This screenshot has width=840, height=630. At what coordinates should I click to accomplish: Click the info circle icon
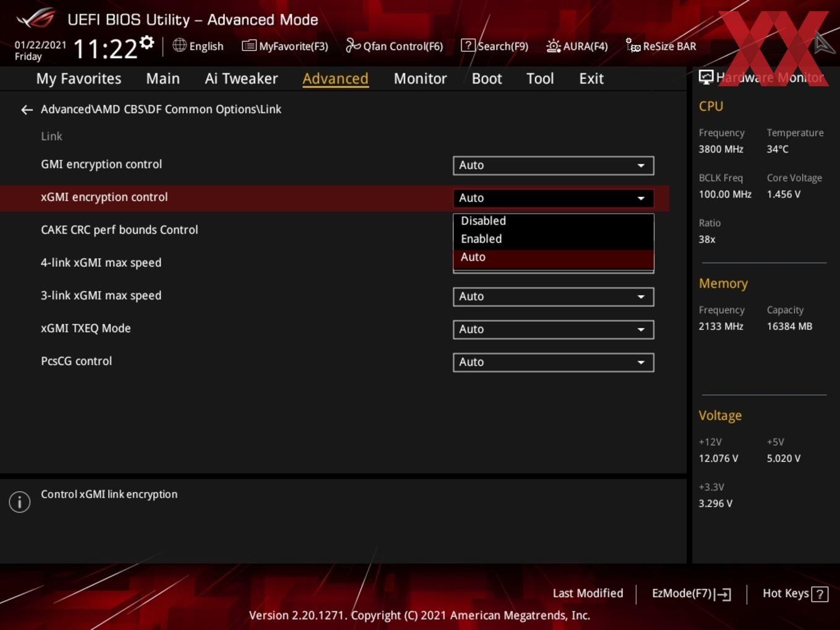point(20,502)
